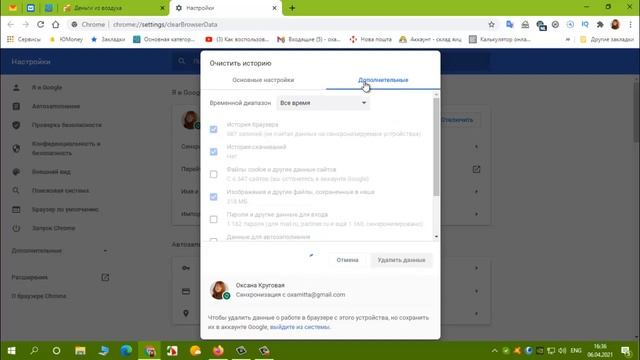This screenshot has height=360, width=640.
Task: Select the pinned calendar tab
Action: coord(31,8)
